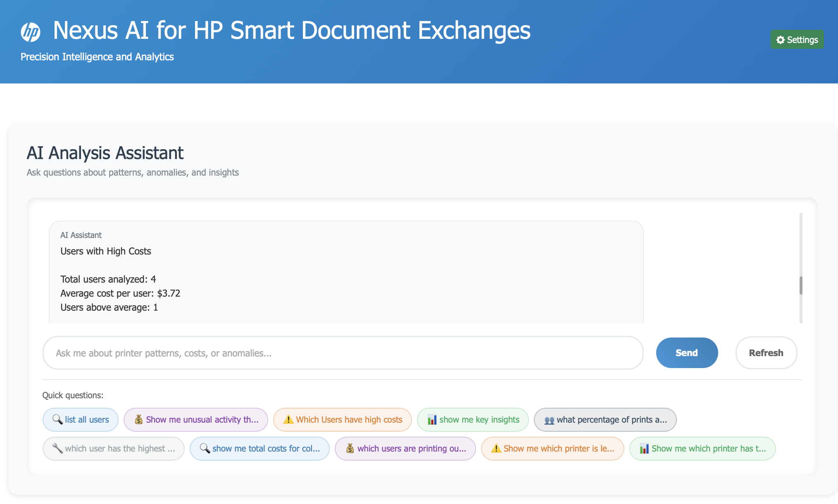
Task: Click warning icon on 'Show me which printer is le...'
Action: coord(496,448)
